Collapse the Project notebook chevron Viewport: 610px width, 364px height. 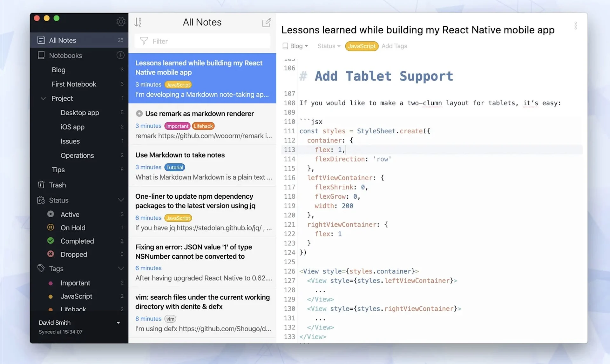43,98
